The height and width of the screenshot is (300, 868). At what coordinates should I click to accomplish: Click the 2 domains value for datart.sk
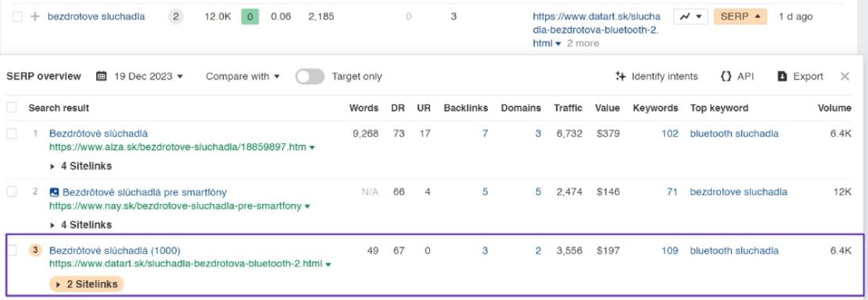[x=538, y=250]
